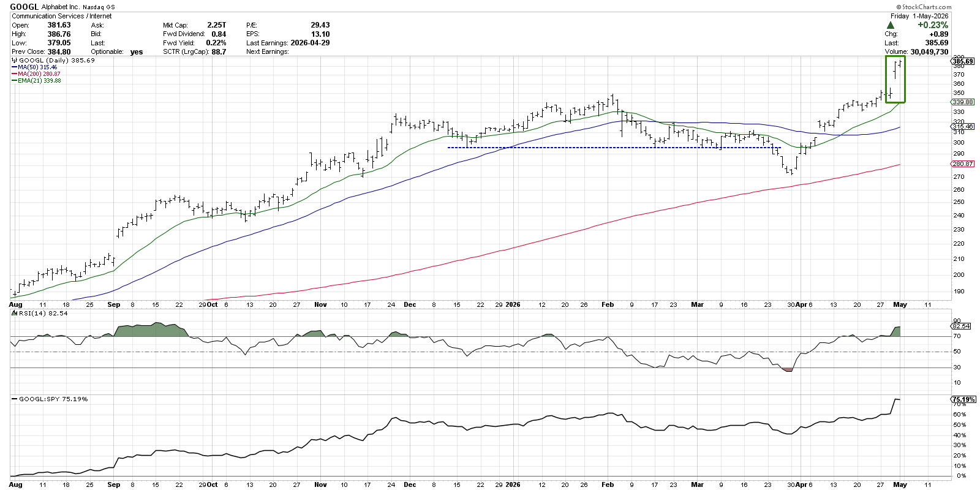Click the GOOGL (Daily) 385.69 chart legend

(57, 61)
